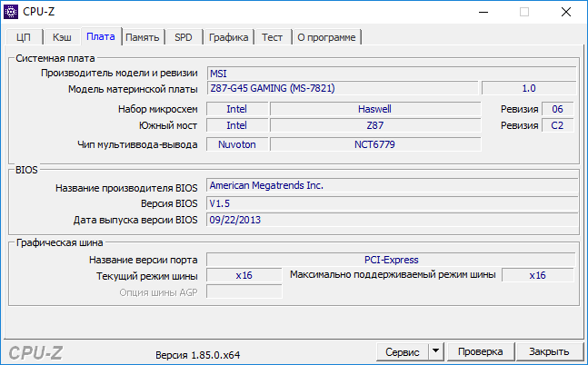The width and height of the screenshot is (588, 365).
Task: Click the Intel value beside Южный мост
Action: [237, 125]
